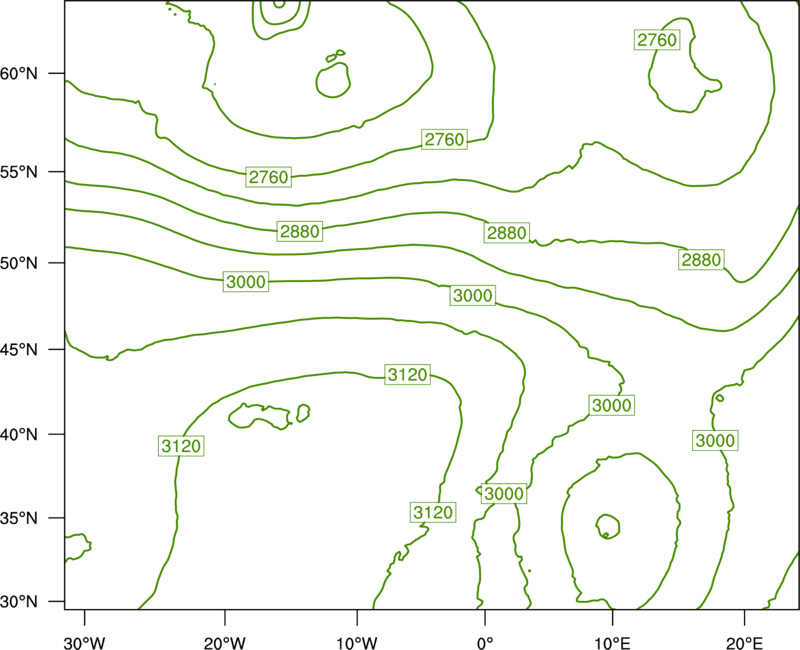Select the 3120 contour label closest to 40°N tick
This screenshot has height=650, width=800.
[181, 446]
